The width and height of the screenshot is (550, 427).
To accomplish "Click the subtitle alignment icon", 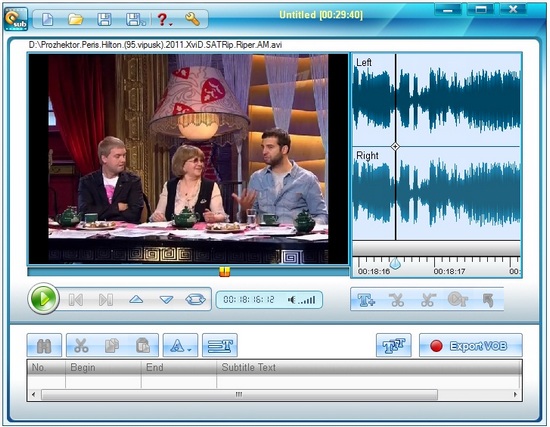I will click(220, 345).
